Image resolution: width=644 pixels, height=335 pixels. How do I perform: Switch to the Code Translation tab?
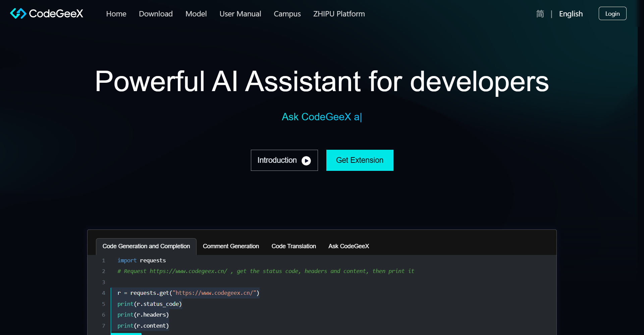click(293, 246)
